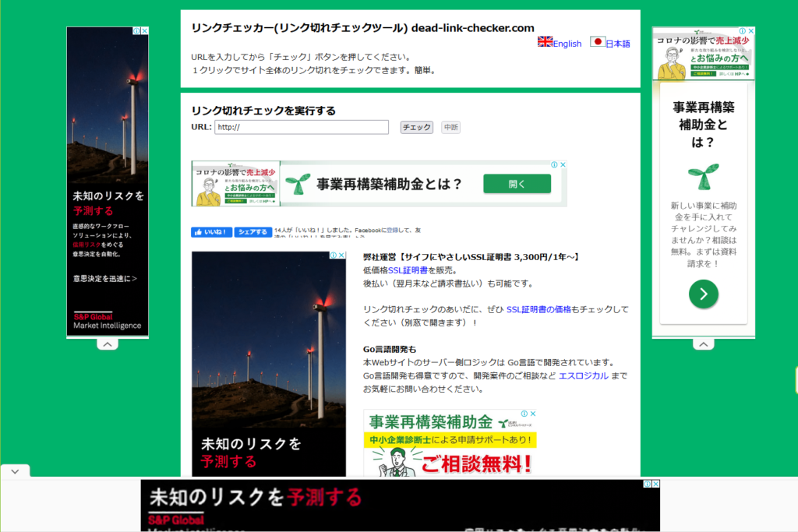This screenshot has width=798, height=532.
Task: Close the horizontal 事業再構築補助金とは banner ad
Action: coord(563,165)
